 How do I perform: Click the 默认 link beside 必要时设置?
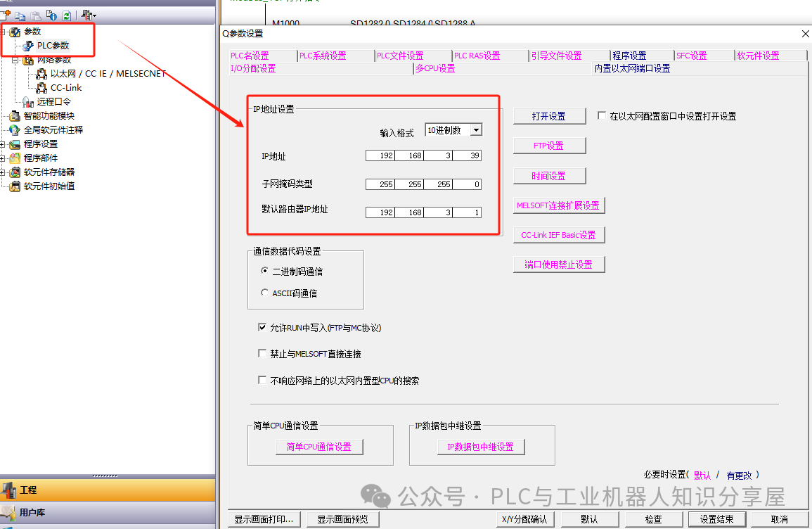[x=702, y=475]
